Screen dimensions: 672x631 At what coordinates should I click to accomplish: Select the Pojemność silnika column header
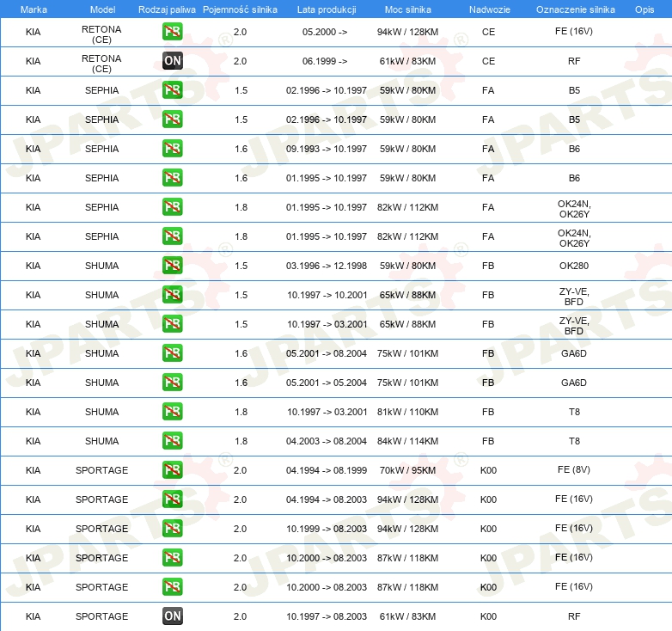pos(240,9)
